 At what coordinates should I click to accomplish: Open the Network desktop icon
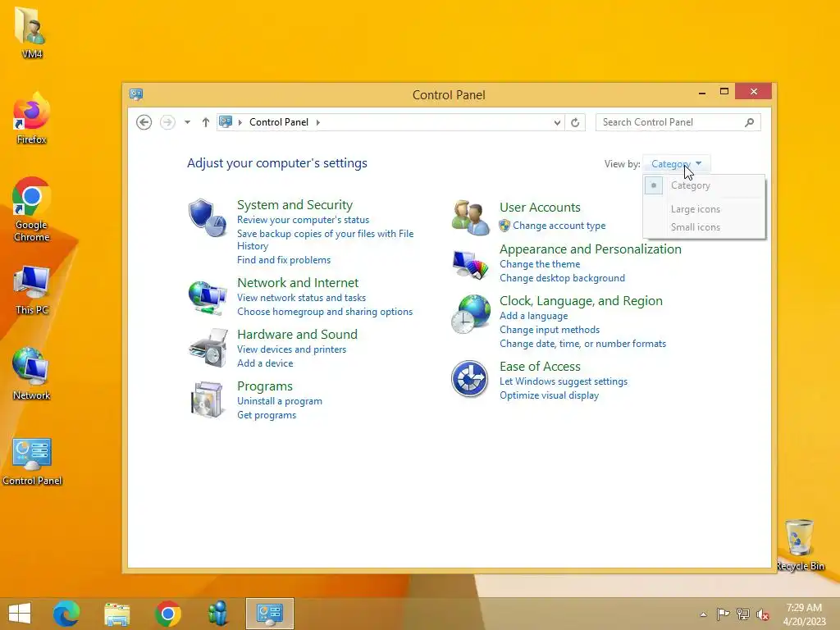pos(32,374)
